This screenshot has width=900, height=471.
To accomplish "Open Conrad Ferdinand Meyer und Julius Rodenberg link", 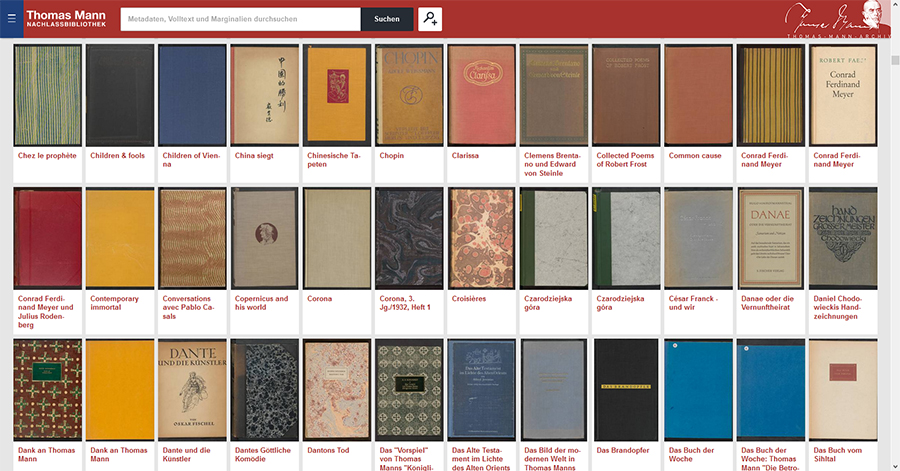I will tap(46, 312).
